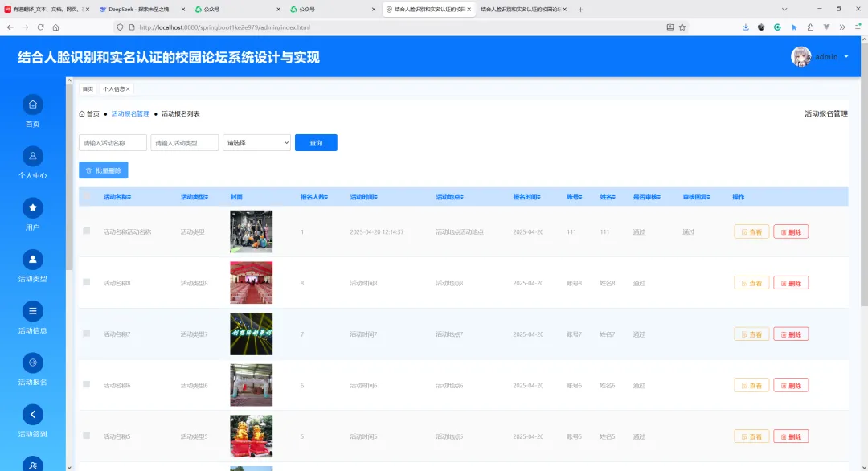
Task: Click the sidebar vertical scrollbar
Action: coord(69,177)
